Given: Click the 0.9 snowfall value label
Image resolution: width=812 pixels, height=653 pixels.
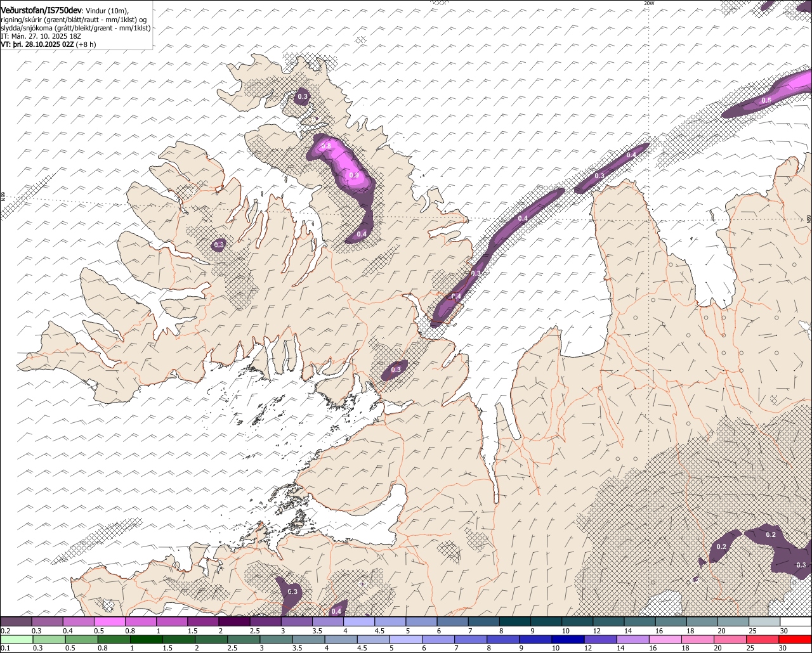Looking at the screenshot, I should point(354,176).
